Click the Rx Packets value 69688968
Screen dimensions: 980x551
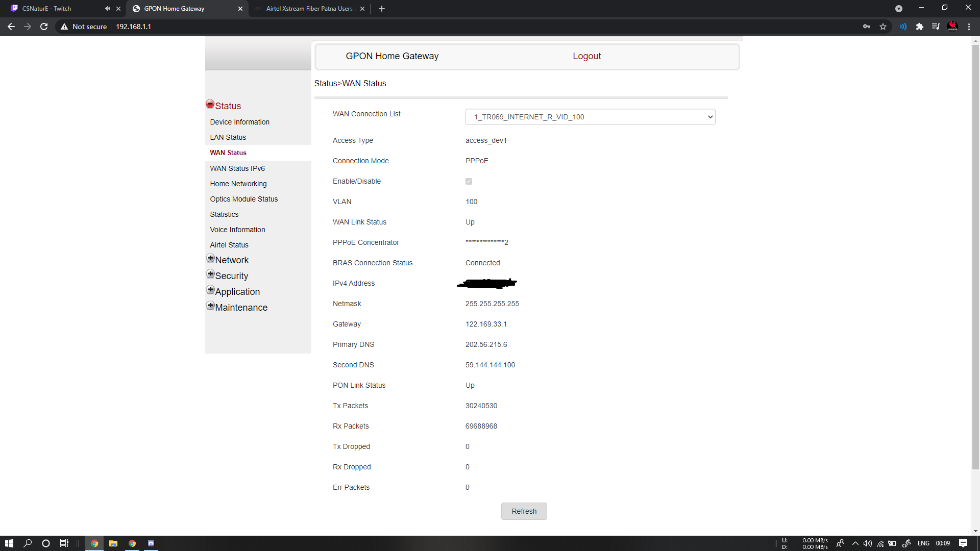pyautogui.click(x=481, y=426)
